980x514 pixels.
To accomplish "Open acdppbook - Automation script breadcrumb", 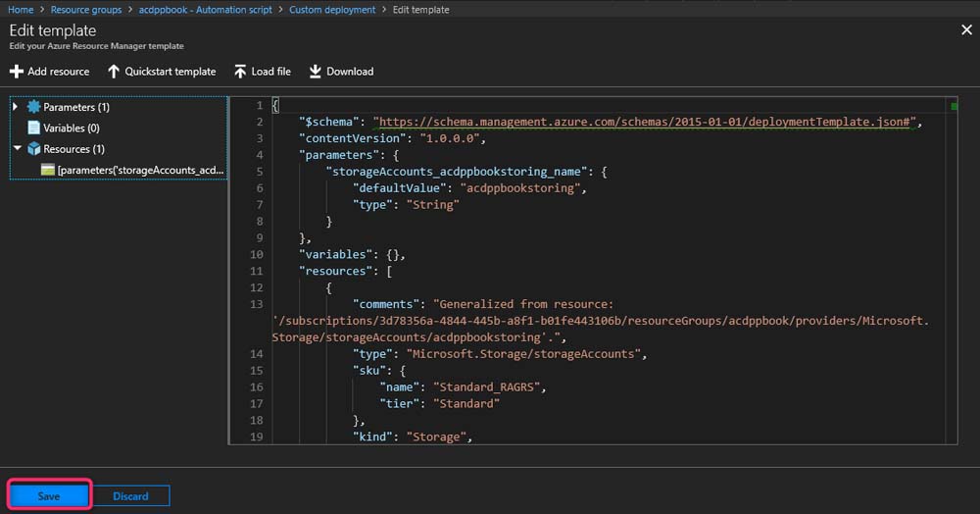I will tap(208, 10).
